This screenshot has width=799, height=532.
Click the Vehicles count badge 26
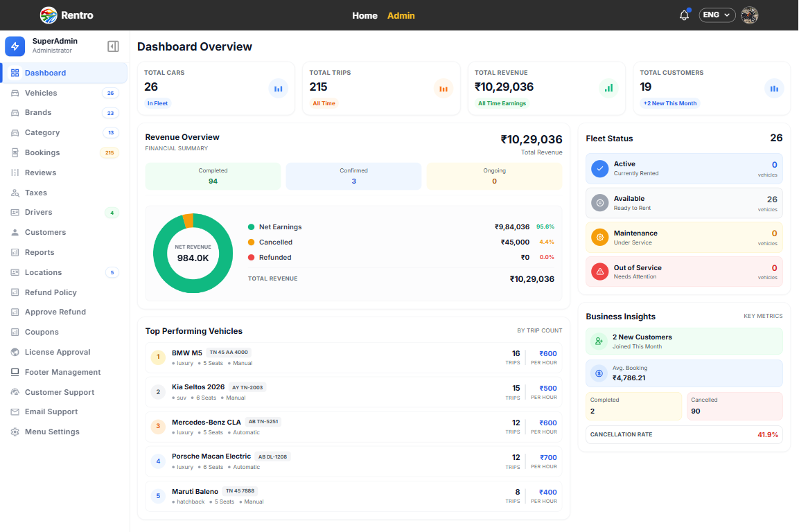[111, 93]
